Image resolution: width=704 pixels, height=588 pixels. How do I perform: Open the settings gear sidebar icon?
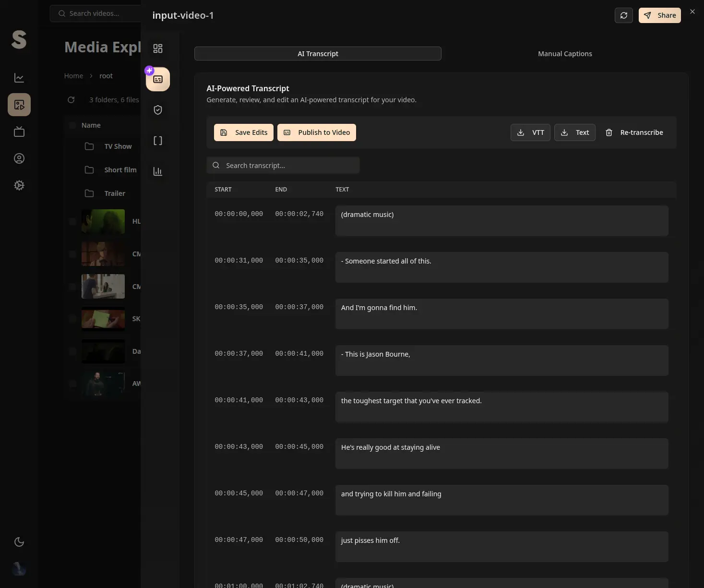[19, 185]
